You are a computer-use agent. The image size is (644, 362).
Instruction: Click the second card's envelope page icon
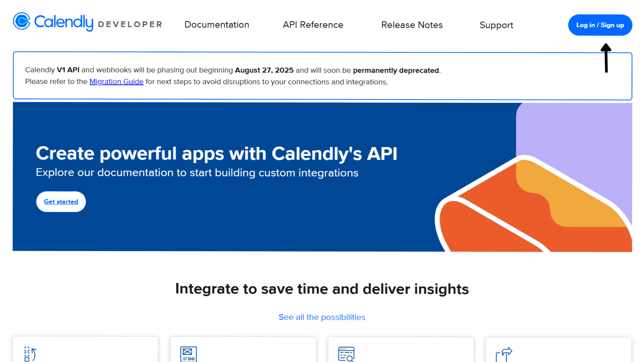tap(189, 354)
